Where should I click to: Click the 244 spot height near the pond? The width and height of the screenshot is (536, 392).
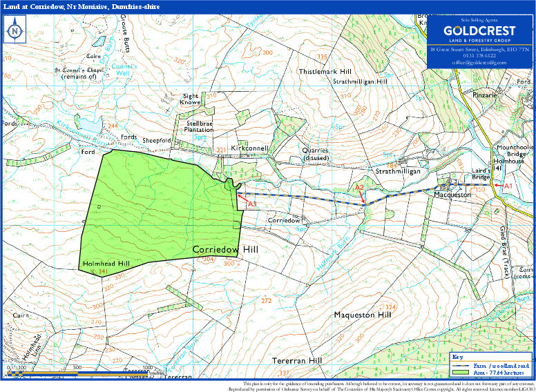(113, 127)
